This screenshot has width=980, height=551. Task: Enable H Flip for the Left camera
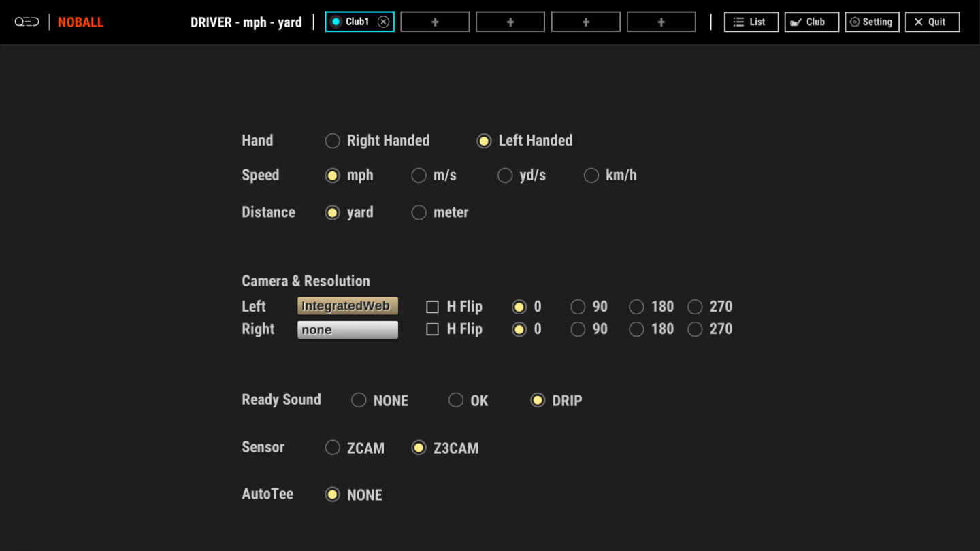coord(432,307)
